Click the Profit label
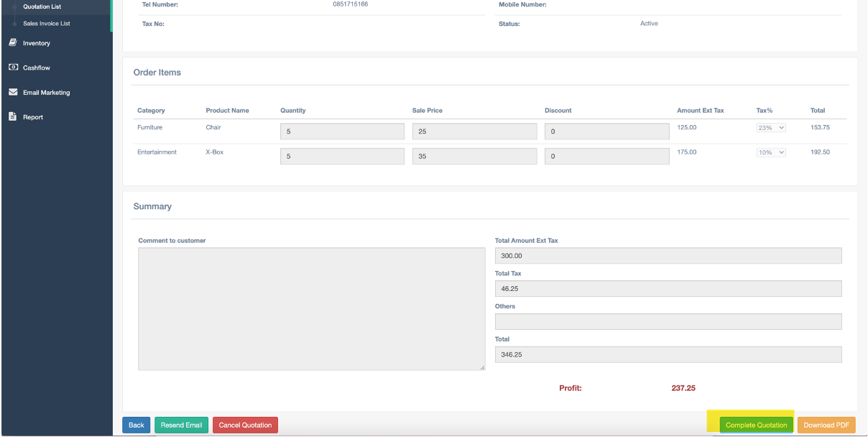The width and height of the screenshot is (868, 437). point(571,388)
